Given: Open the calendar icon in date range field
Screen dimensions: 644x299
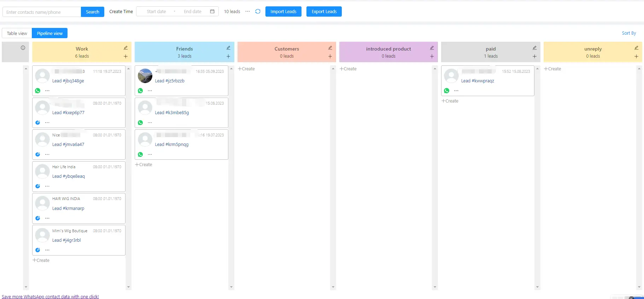Looking at the screenshot, I should tap(212, 11).
